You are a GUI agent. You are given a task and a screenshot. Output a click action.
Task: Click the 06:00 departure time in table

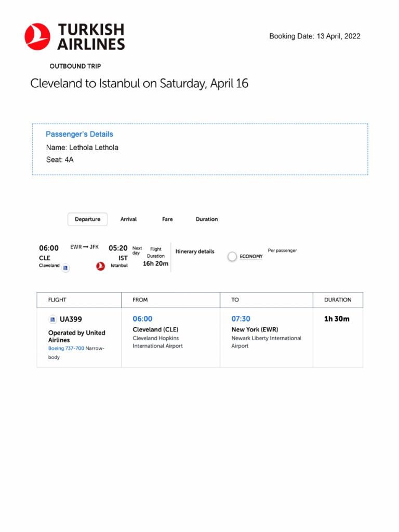142,318
